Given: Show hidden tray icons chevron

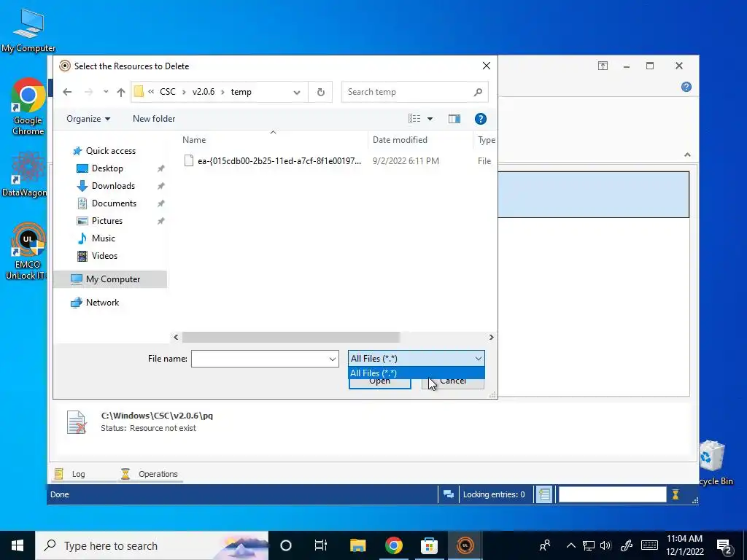Looking at the screenshot, I should (x=570, y=545).
